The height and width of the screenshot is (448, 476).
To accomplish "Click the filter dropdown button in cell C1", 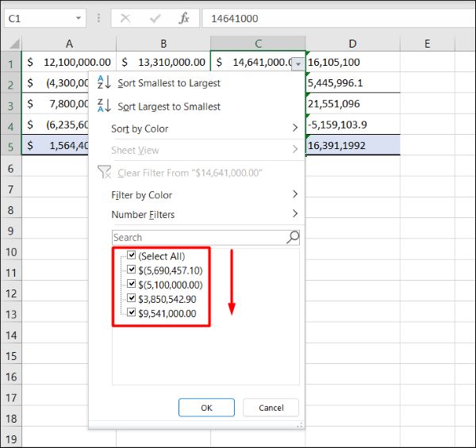I will tap(298, 64).
